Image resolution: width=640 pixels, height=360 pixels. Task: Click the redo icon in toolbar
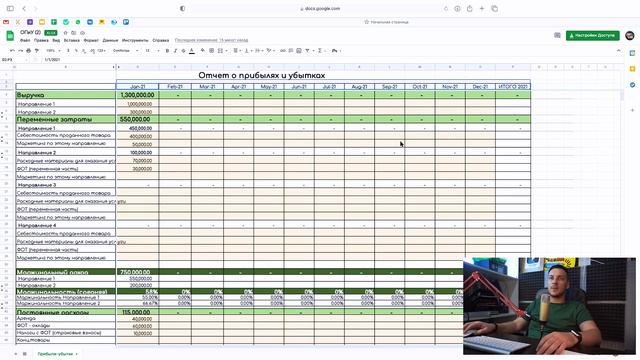pyautogui.click(x=20, y=51)
